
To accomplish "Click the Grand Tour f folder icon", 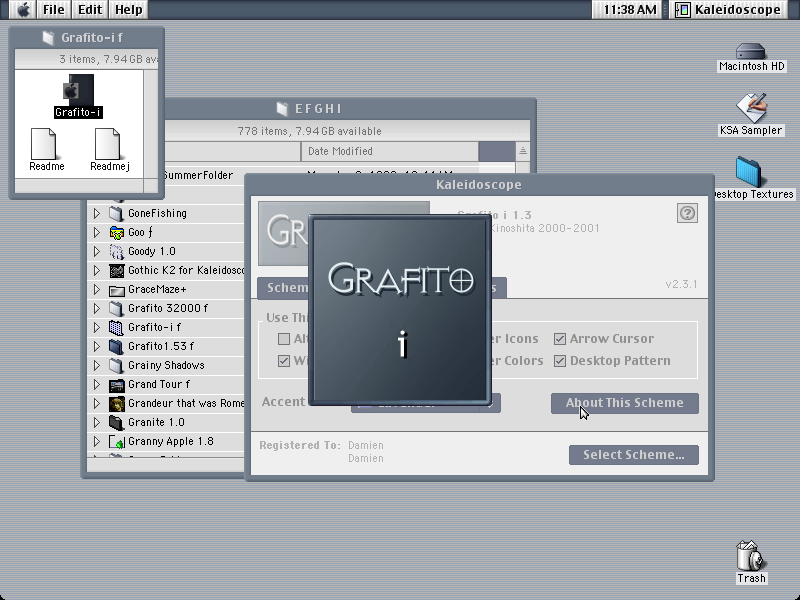I will (116, 385).
